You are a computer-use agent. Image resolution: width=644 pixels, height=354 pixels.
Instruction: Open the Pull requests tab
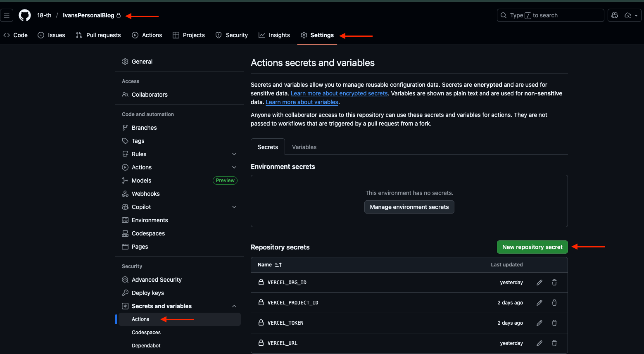pos(98,35)
